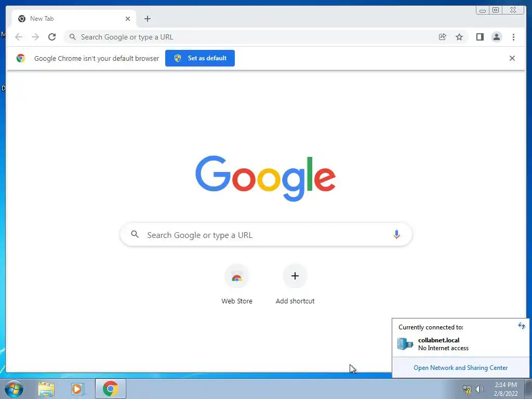Viewport: 532px width, 399px height.
Task: Share this page icon in address bar
Action: point(443,37)
